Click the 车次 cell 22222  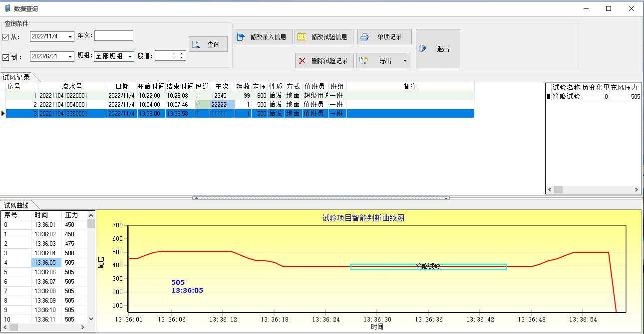(222, 105)
